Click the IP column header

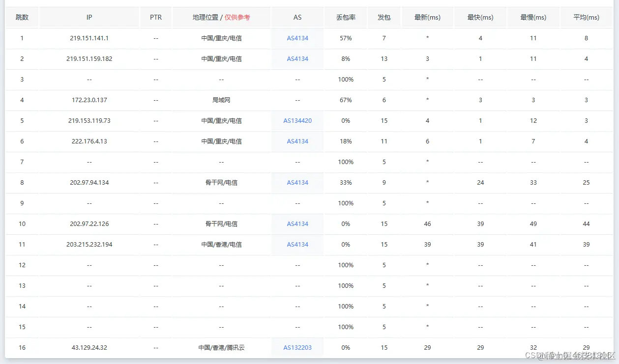coord(89,17)
